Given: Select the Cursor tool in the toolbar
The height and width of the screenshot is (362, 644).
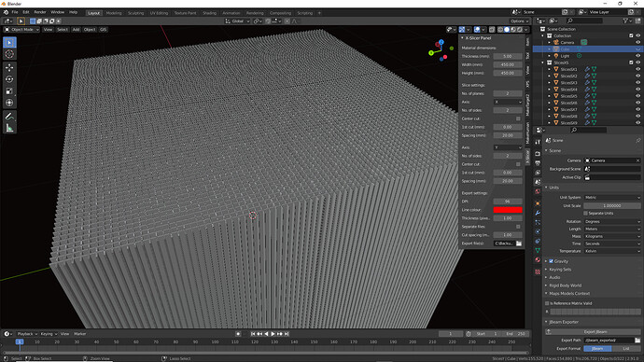Looking at the screenshot, I should click(x=9, y=54).
